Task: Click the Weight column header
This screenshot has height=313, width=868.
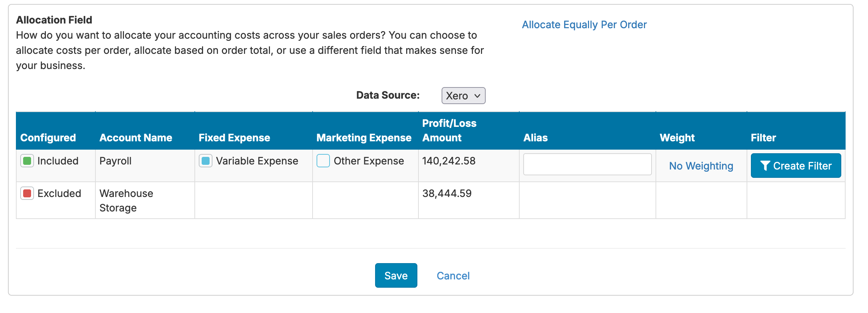Action: tap(677, 138)
